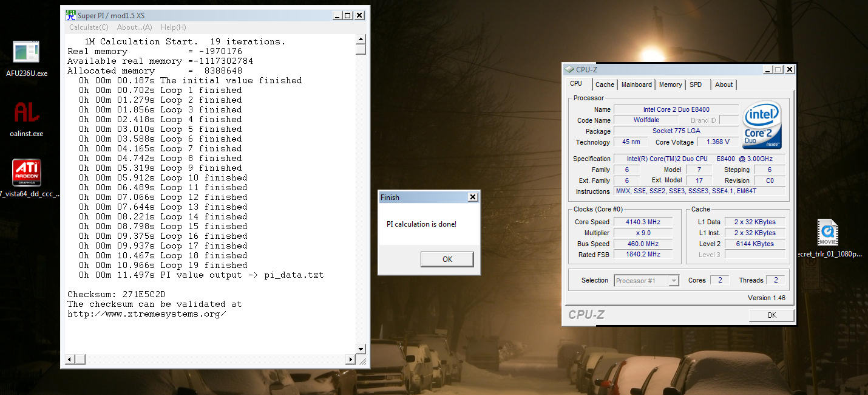
Task: Click the Technology value 45 nm
Action: point(631,142)
